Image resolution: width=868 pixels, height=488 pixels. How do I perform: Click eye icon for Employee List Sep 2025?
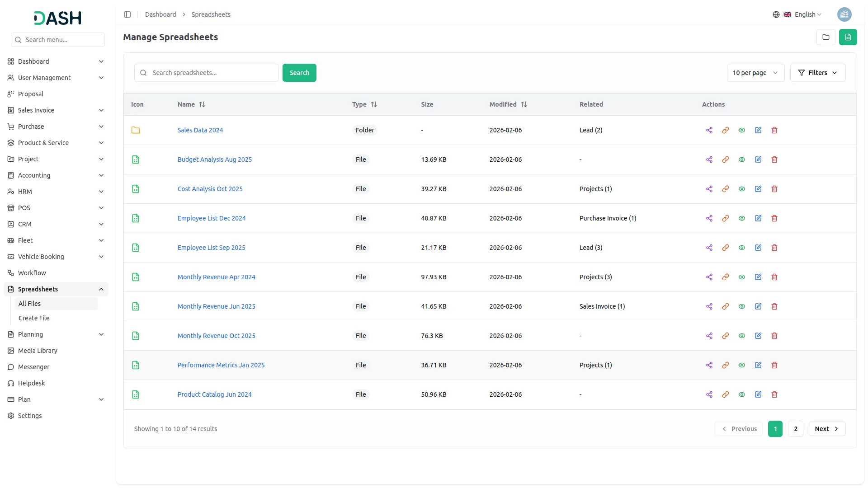click(x=741, y=248)
